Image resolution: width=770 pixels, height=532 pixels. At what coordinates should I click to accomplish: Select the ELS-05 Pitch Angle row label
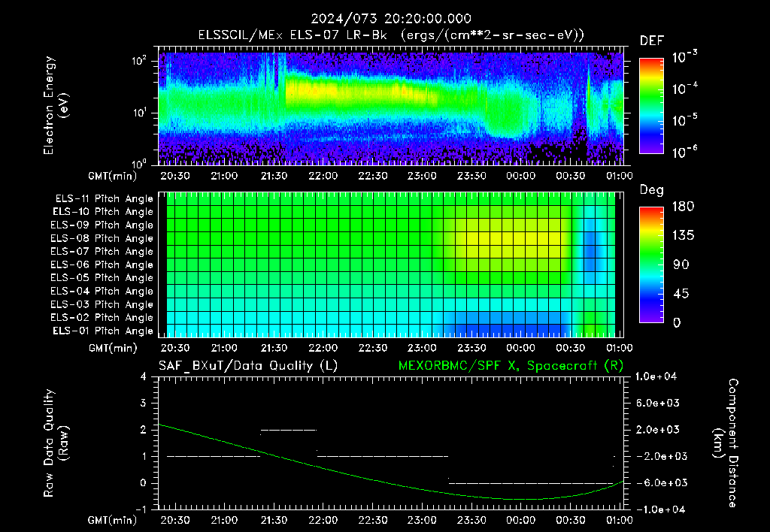click(x=102, y=278)
